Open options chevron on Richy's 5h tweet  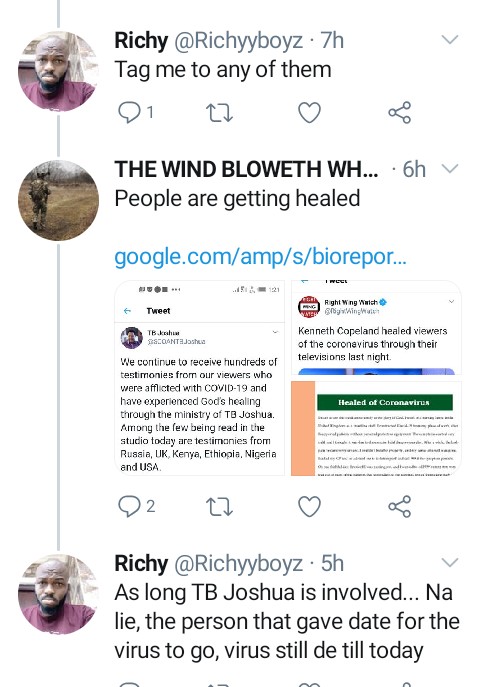(450, 562)
